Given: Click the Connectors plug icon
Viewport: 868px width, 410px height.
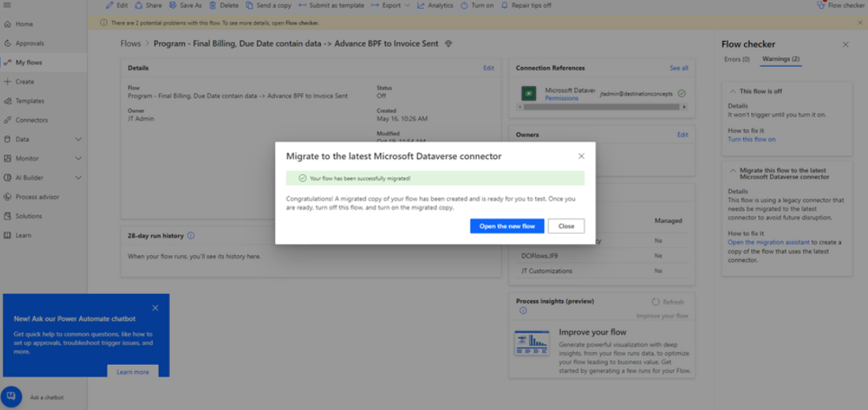Looking at the screenshot, I should (x=7, y=120).
